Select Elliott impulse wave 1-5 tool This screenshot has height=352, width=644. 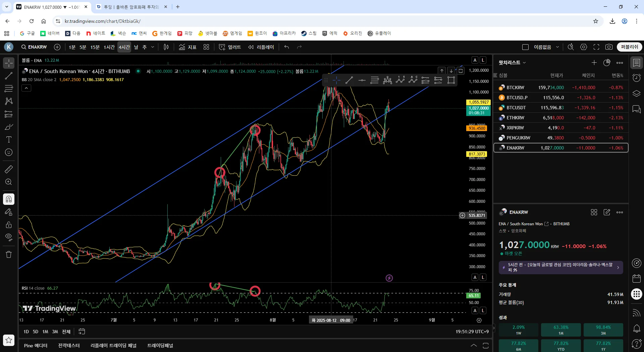click(400, 80)
